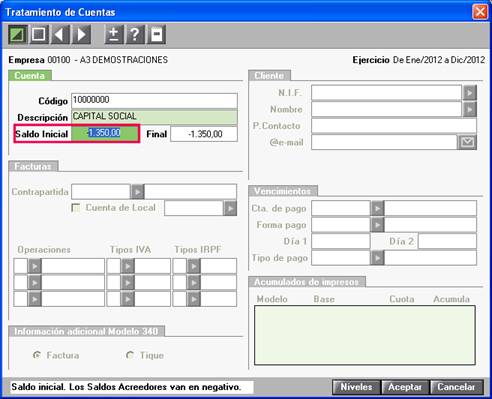Open first Tipos IRPF row lookup arrow

point(194,266)
